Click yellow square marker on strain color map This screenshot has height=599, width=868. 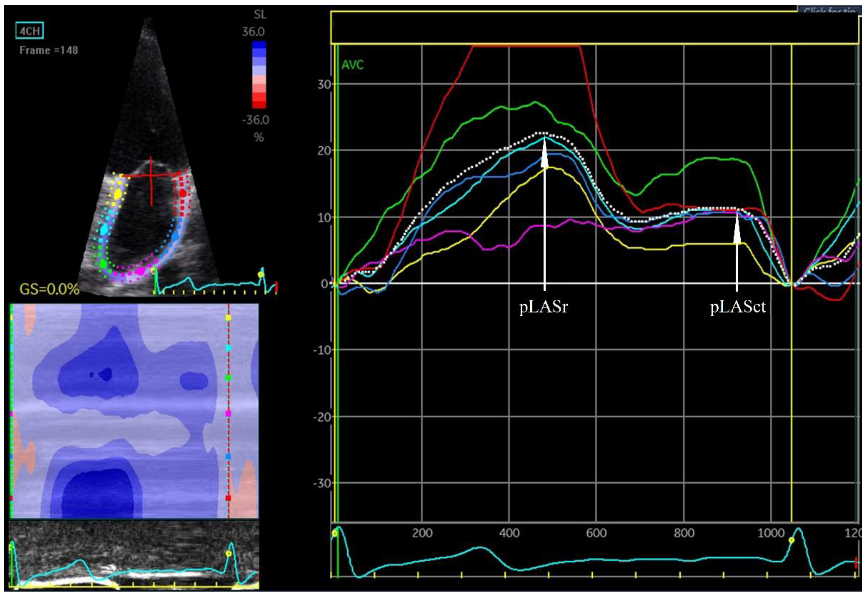[228, 318]
